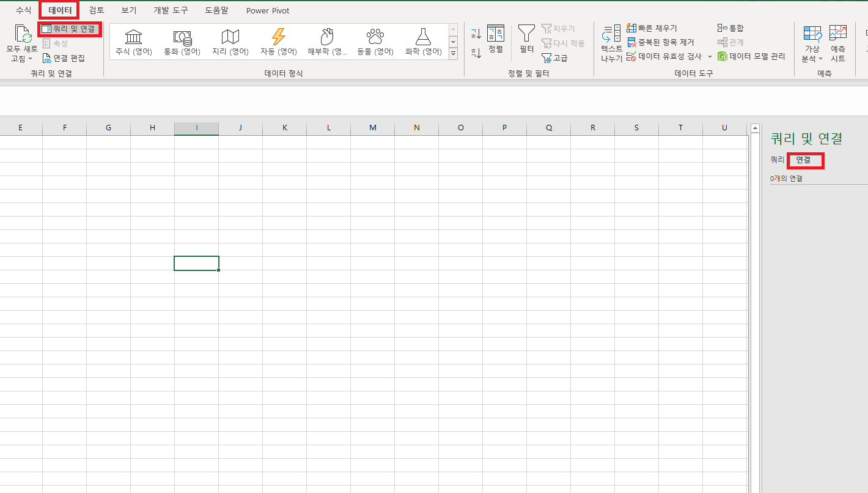Click 다시 적용 to reapply the filter
Image resolution: width=868 pixels, height=493 pixels.
point(563,43)
